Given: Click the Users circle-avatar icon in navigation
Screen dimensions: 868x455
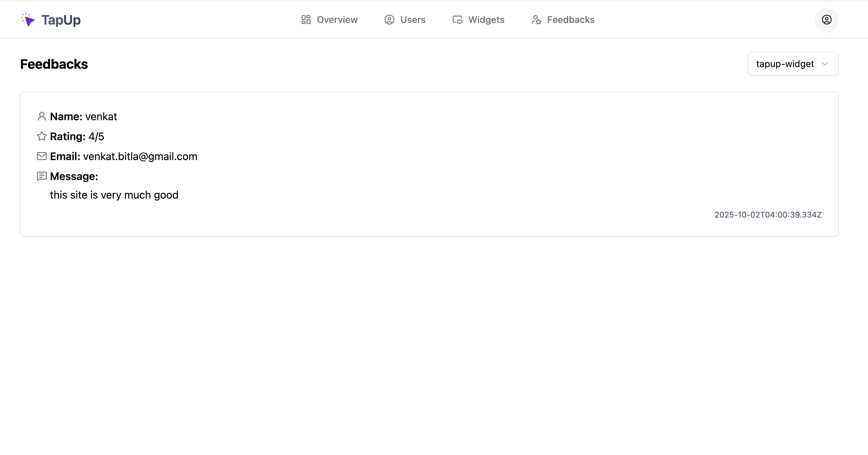Looking at the screenshot, I should (x=389, y=20).
